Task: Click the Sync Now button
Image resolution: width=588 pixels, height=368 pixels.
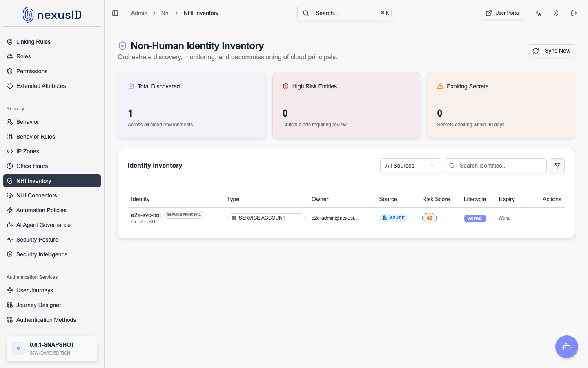Action: click(551, 51)
